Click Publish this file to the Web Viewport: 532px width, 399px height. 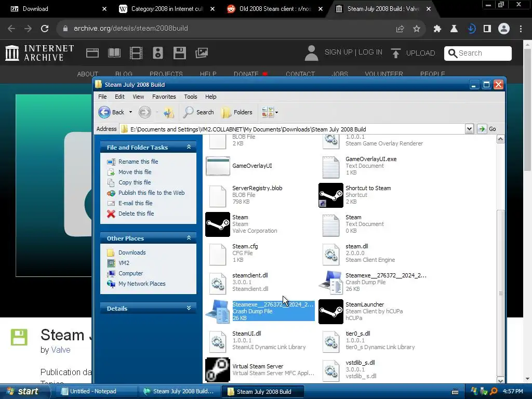151,193
